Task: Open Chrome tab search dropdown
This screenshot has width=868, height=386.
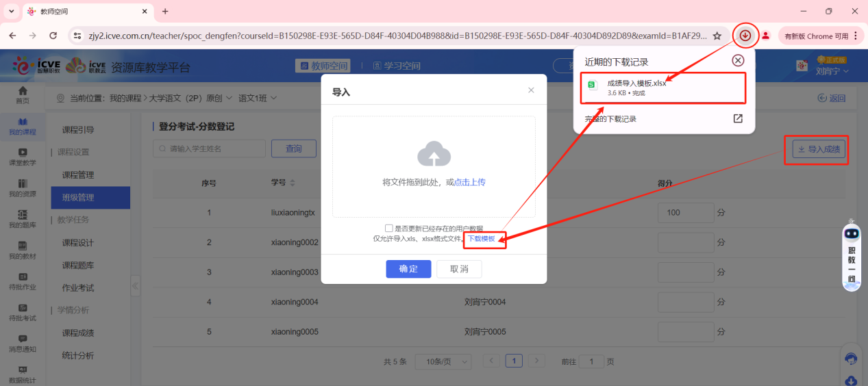Action: point(11,12)
